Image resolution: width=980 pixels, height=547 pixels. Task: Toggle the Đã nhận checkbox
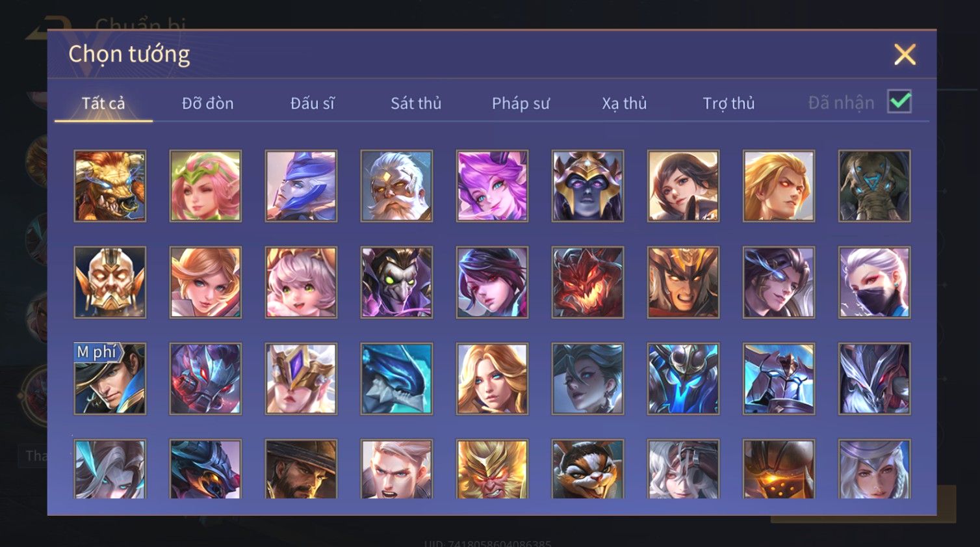coord(899,101)
